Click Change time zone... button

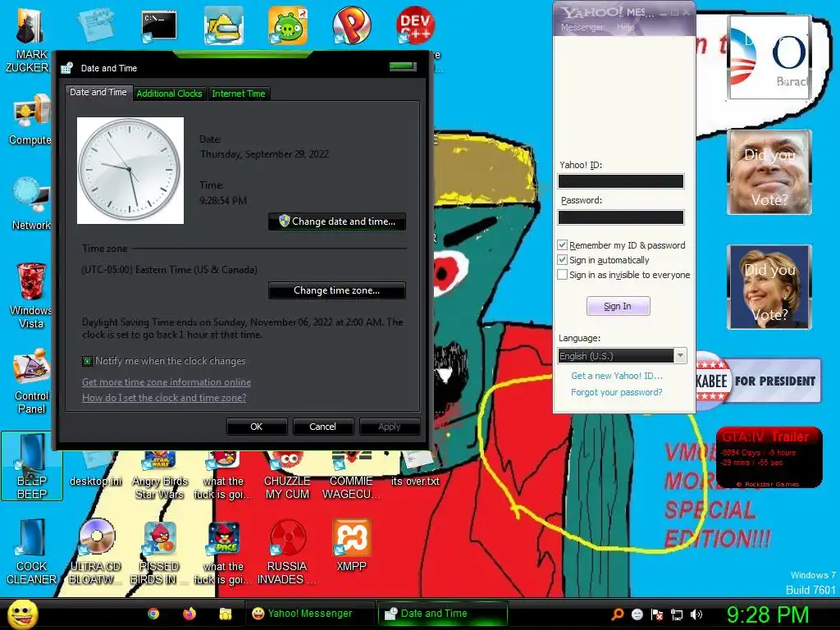[337, 290]
